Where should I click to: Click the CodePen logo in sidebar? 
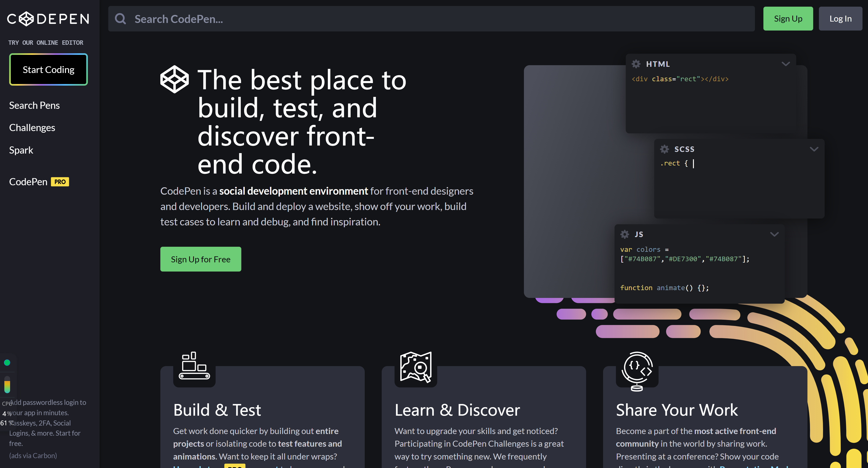point(48,19)
